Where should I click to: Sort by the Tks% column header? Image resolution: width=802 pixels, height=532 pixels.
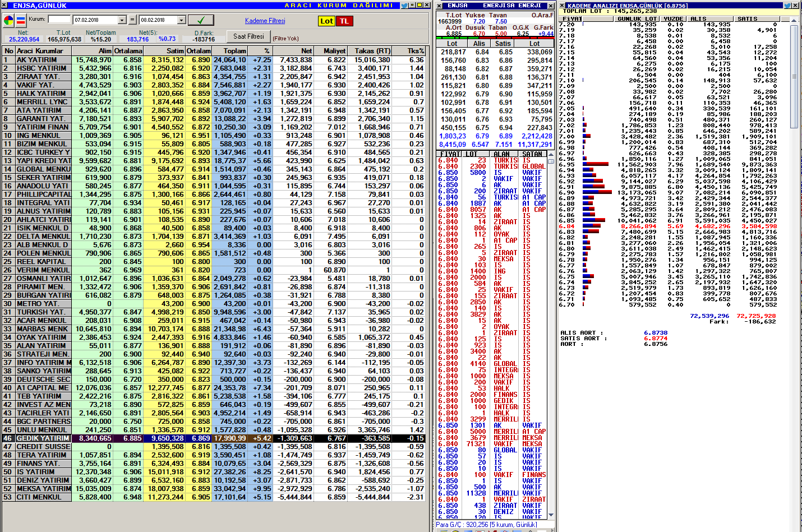pyautogui.click(x=408, y=50)
